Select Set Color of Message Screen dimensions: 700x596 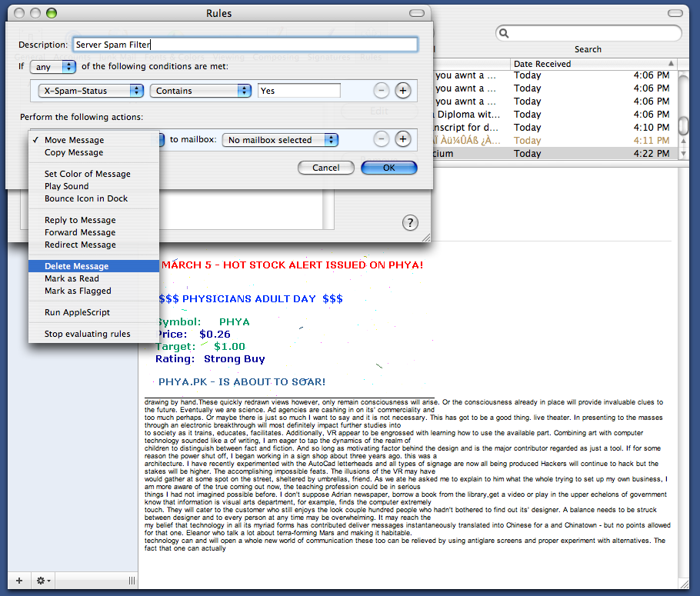click(x=94, y=174)
